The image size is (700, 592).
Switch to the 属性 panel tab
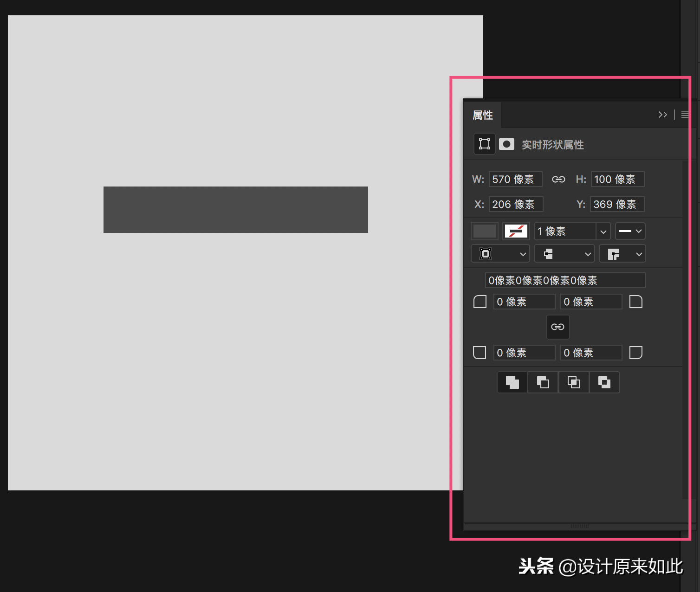[x=482, y=115]
